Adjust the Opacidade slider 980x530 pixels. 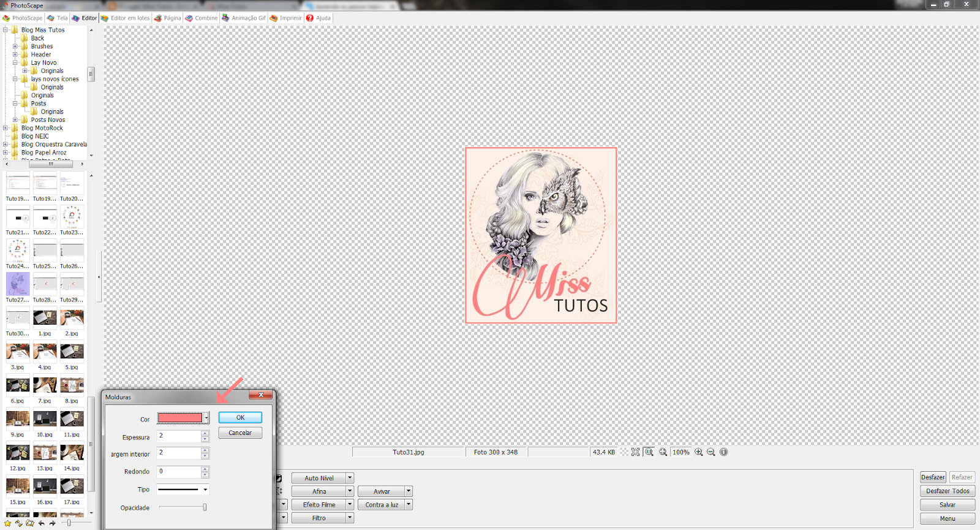click(x=205, y=507)
